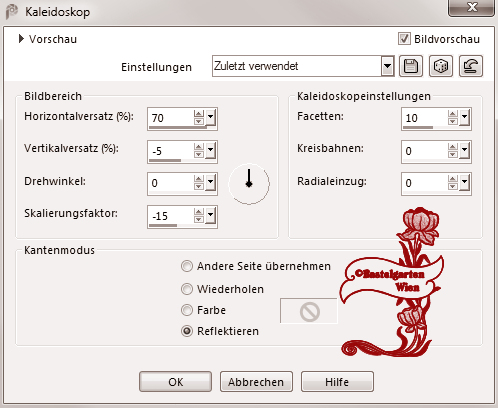Image resolution: width=498 pixels, height=408 pixels.
Task: Increase the Skalierungsfaktor spinner value
Action: tap(199, 212)
